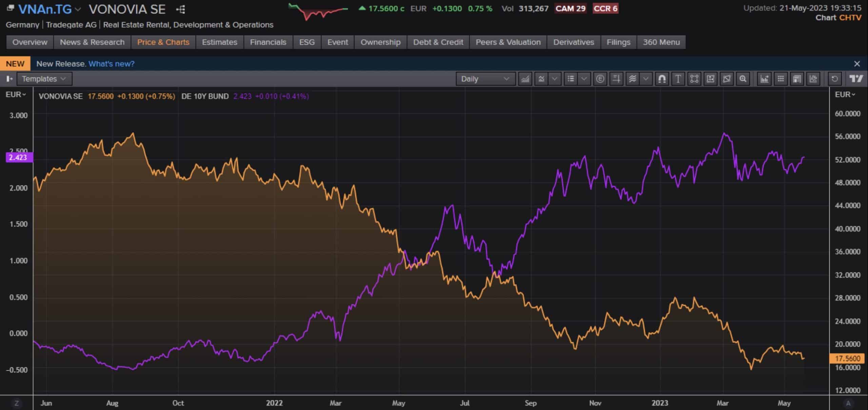Viewport: 868px width, 410px height.
Task: Open the 360 Menu tab
Action: (662, 42)
